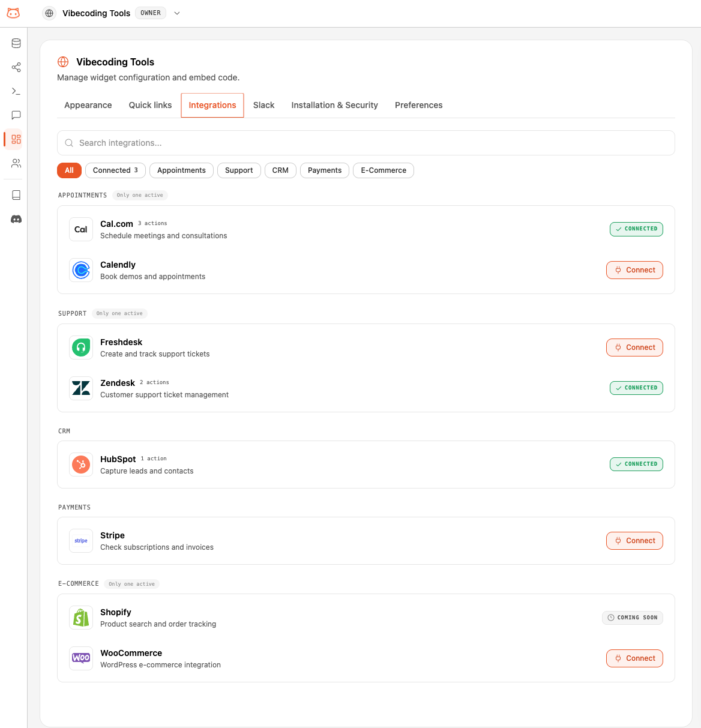
Task: Filter by Appointments category
Action: pos(181,170)
